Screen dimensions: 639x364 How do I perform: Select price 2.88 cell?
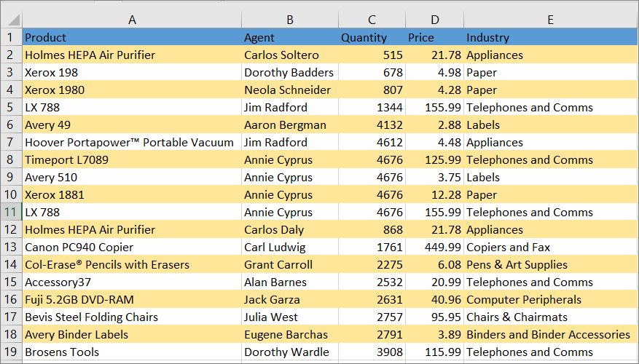(434, 124)
